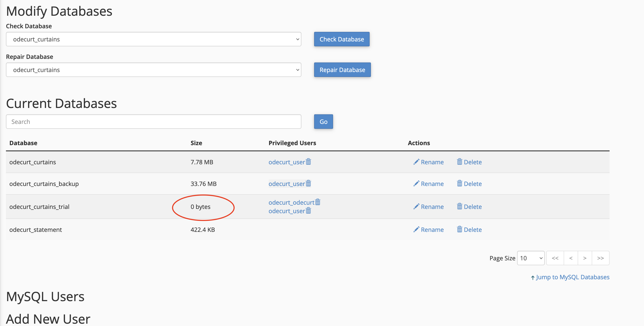
Task: Delete the odecurt_curtains_trial database
Action: (469, 207)
